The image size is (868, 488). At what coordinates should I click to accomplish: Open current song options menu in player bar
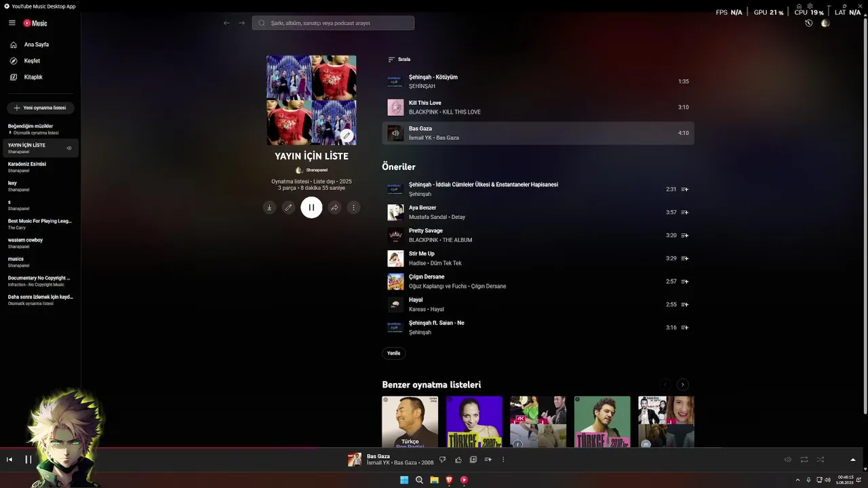(x=503, y=460)
